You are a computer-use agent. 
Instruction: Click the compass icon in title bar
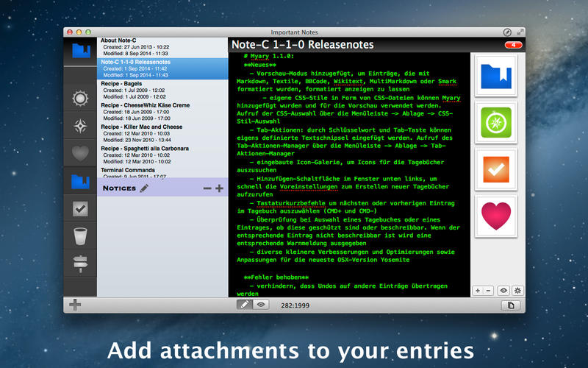coord(507,32)
